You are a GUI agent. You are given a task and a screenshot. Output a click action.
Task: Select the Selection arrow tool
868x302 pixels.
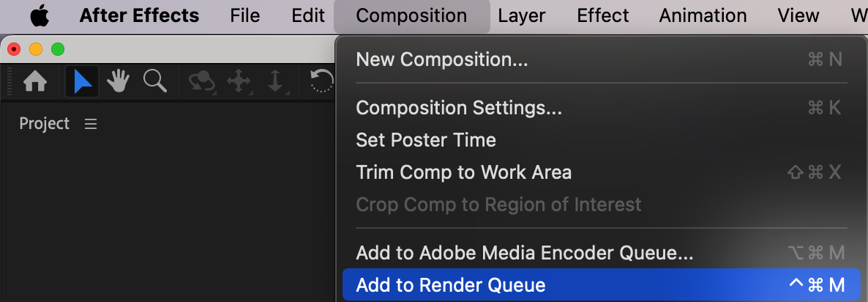coord(83,81)
